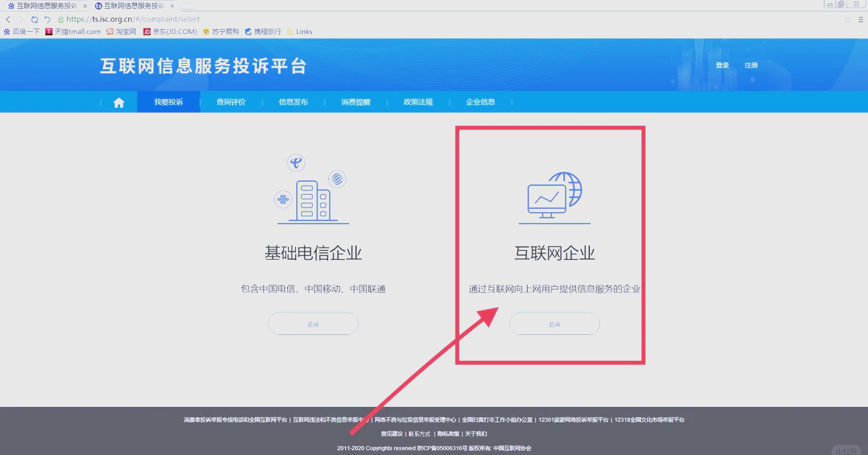The width and height of the screenshot is (868, 455).
Task: Click the 基础电信企业 heading
Action: (x=313, y=254)
